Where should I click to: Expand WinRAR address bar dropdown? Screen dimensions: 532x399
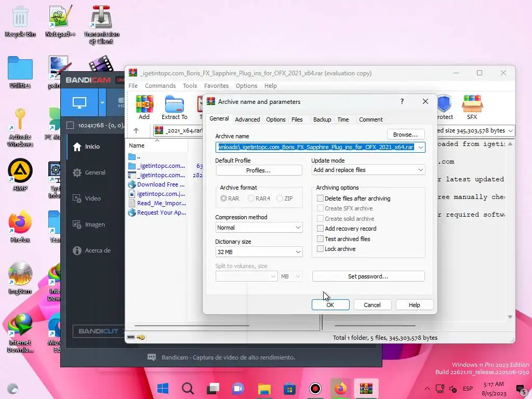511,130
